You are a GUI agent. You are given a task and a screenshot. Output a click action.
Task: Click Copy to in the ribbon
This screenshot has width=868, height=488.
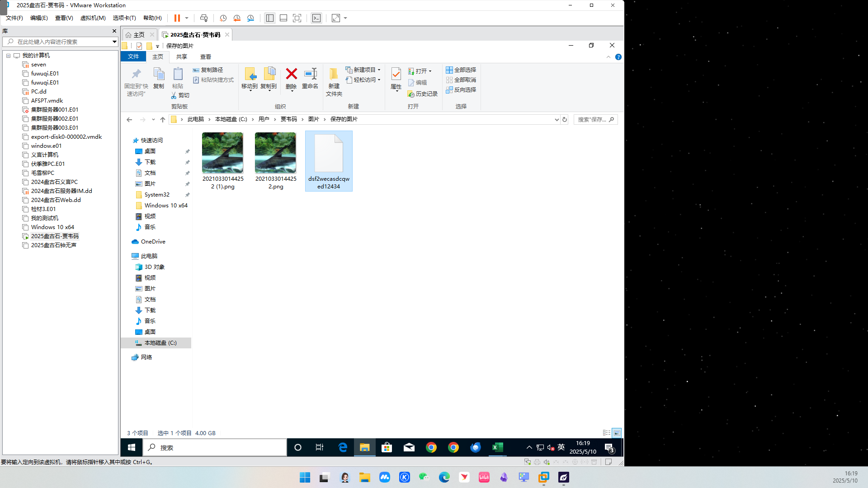(x=269, y=79)
